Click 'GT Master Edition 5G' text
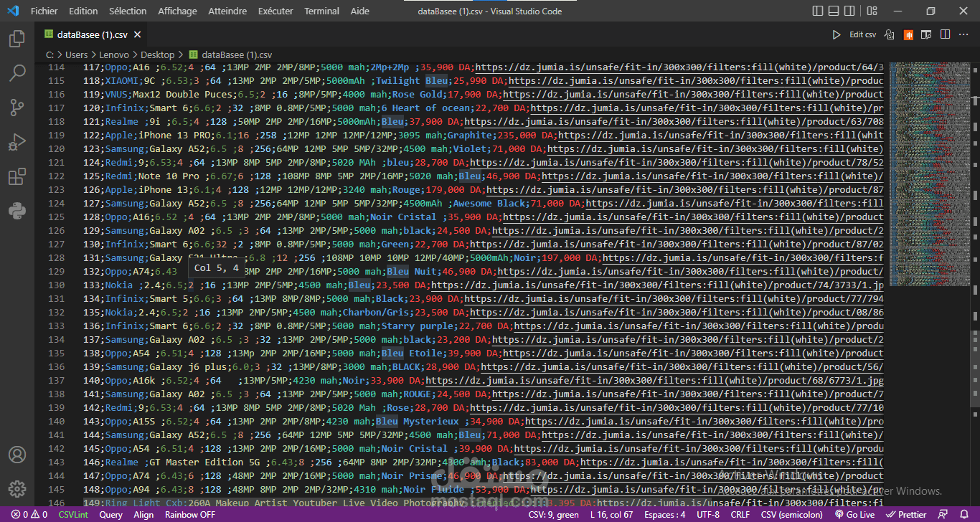The image size is (980, 522). click(204, 462)
